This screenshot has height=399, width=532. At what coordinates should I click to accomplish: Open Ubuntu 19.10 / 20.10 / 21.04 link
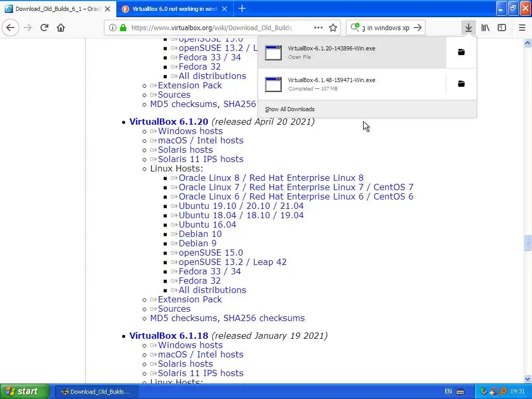pos(241,206)
